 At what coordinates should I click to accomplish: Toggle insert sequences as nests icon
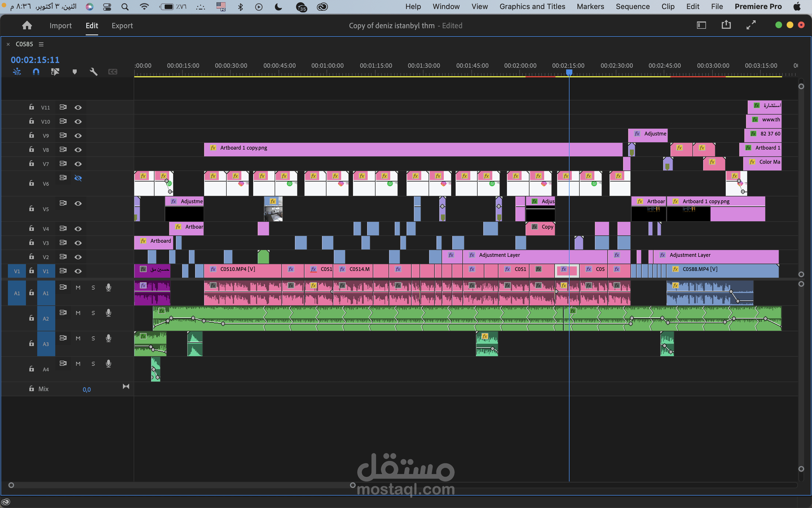(17, 72)
